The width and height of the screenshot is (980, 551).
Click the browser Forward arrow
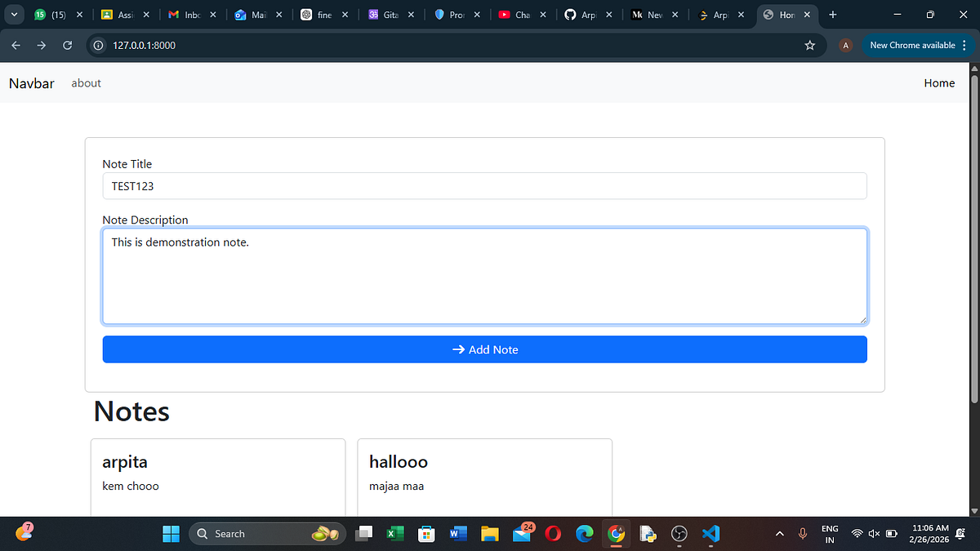click(41, 46)
